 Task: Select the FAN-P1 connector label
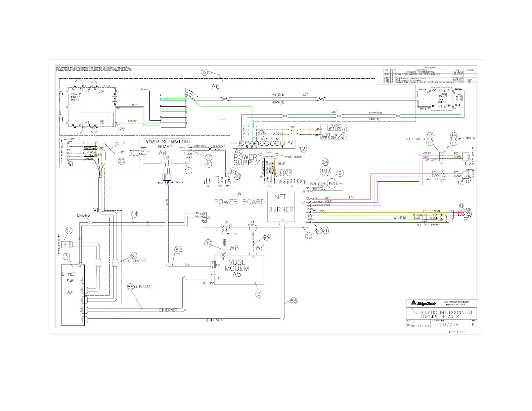pyautogui.click(x=316, y=184)
